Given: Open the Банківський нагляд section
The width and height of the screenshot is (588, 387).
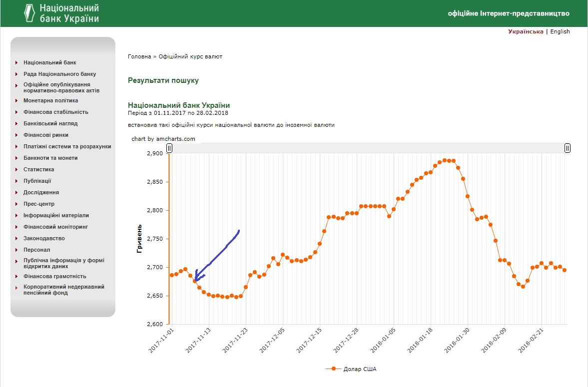Looking at the screenshot, I should [50, 123].
